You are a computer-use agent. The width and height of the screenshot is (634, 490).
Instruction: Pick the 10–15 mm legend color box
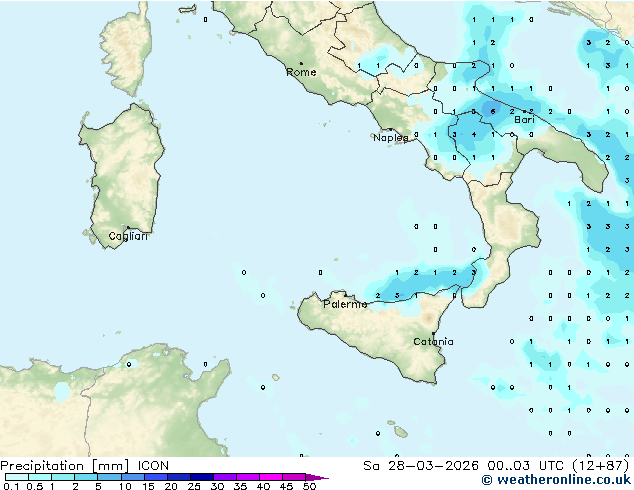point(132,477)
